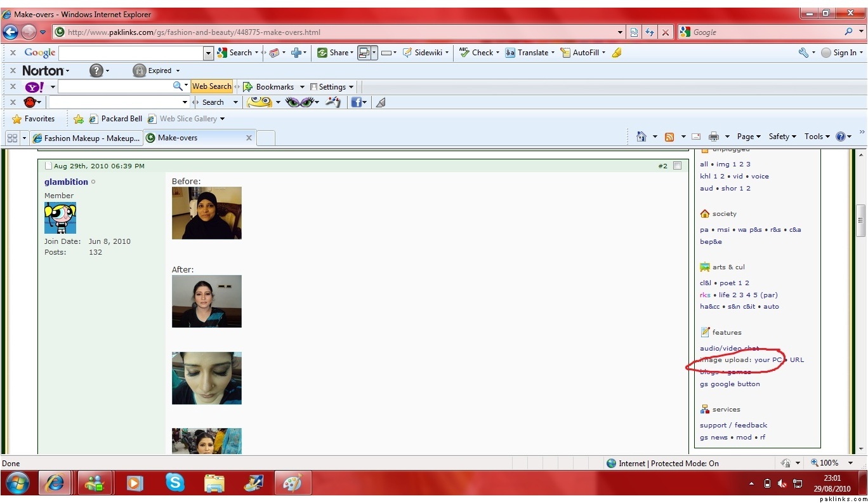Click the support / feedback link

pyautogui.click(x=733, y=426)
